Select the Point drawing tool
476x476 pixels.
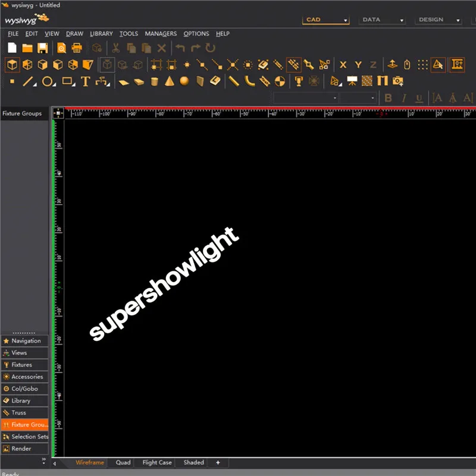[x=12, y=82]
